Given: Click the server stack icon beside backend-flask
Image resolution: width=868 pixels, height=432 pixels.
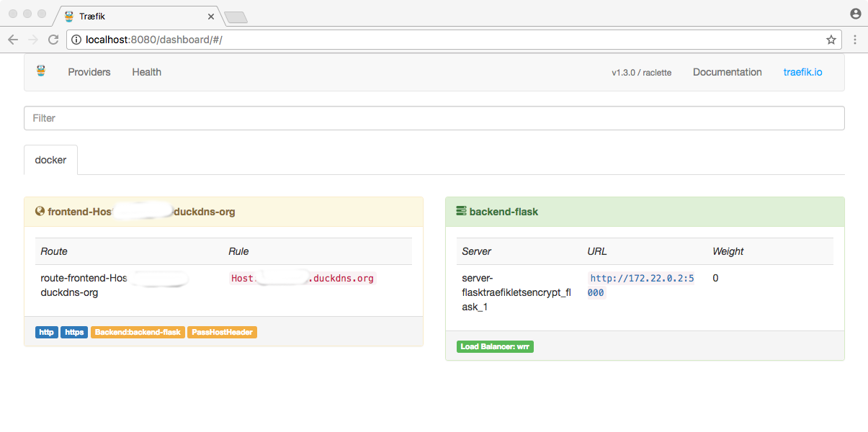Looking at the screenshot, I should click(x=461, y=212).
